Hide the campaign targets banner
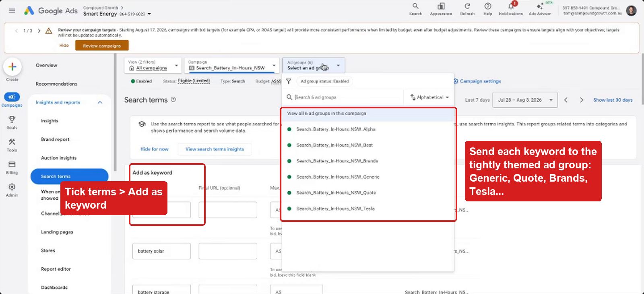The image size is (644, 294). click(x=64, y=46)
